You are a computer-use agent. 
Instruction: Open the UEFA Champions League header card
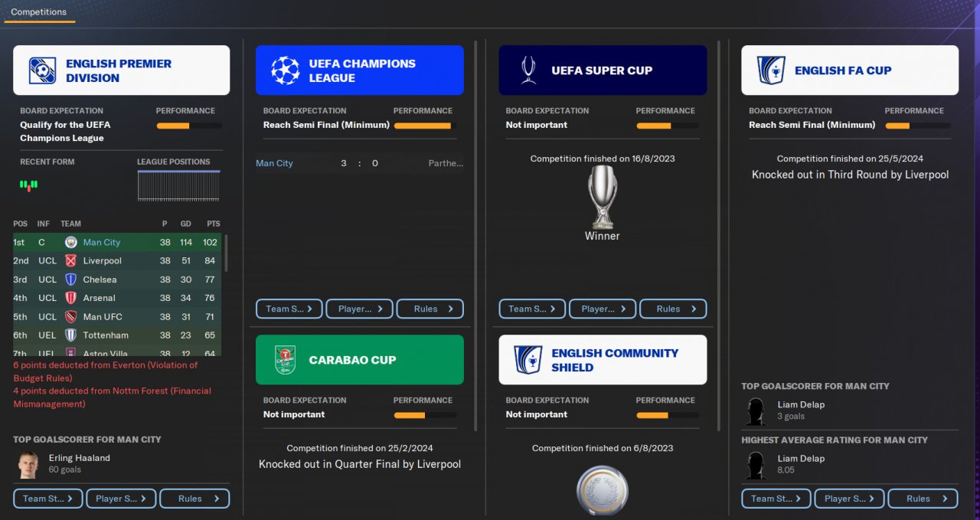[x=360, y=70]
